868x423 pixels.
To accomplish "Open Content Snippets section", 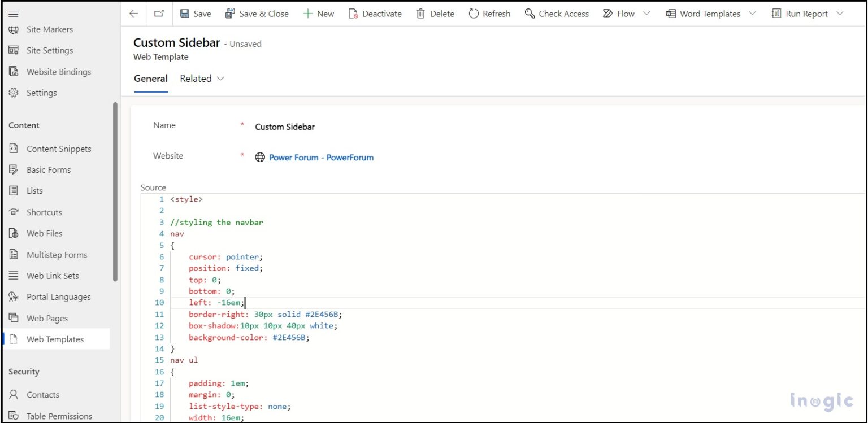I will [59, 149].
